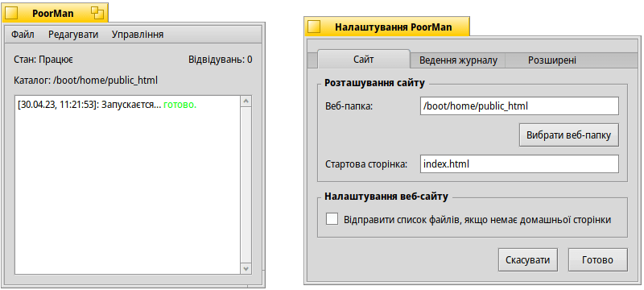Click the 'Стан: Працює' status text

(43, 60)
